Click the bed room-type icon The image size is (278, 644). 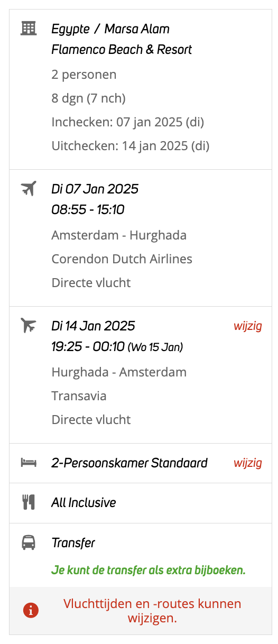[x=29, y=463]
